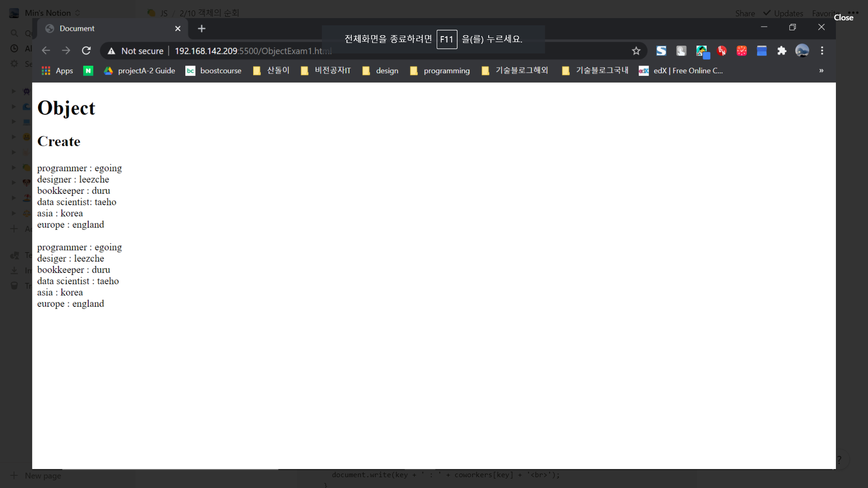Expand the hidden bookmarks overflow chevron

[x=821, y=70]
